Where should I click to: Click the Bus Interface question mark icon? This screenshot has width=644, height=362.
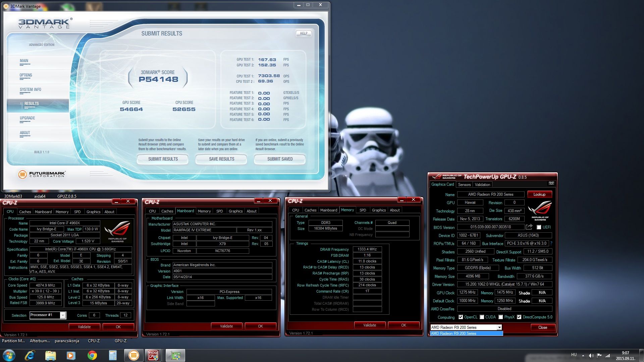click(551, 243)
